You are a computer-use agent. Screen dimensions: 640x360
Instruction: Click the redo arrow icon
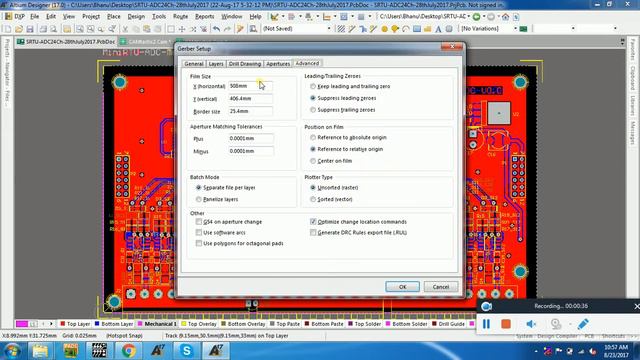pyautogui.click(x=227, y=29)
